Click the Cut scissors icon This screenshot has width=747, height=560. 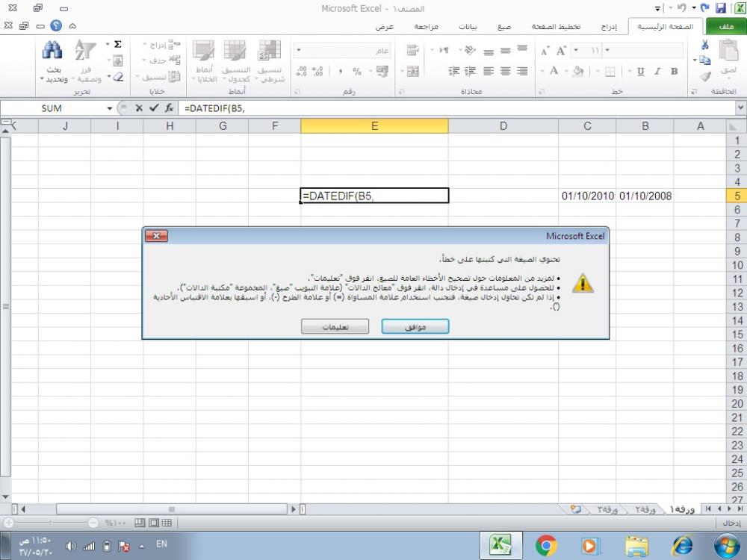click(704, 45)
